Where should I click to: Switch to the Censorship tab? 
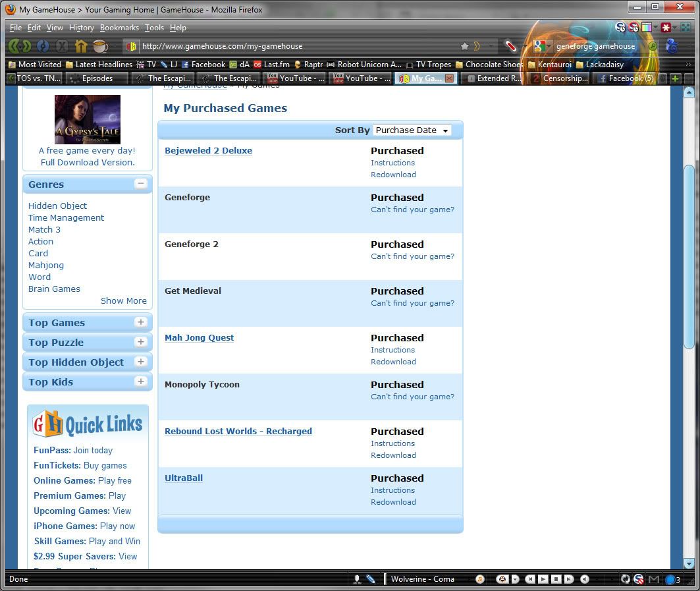pyautogui.click(x=560, y=78)
